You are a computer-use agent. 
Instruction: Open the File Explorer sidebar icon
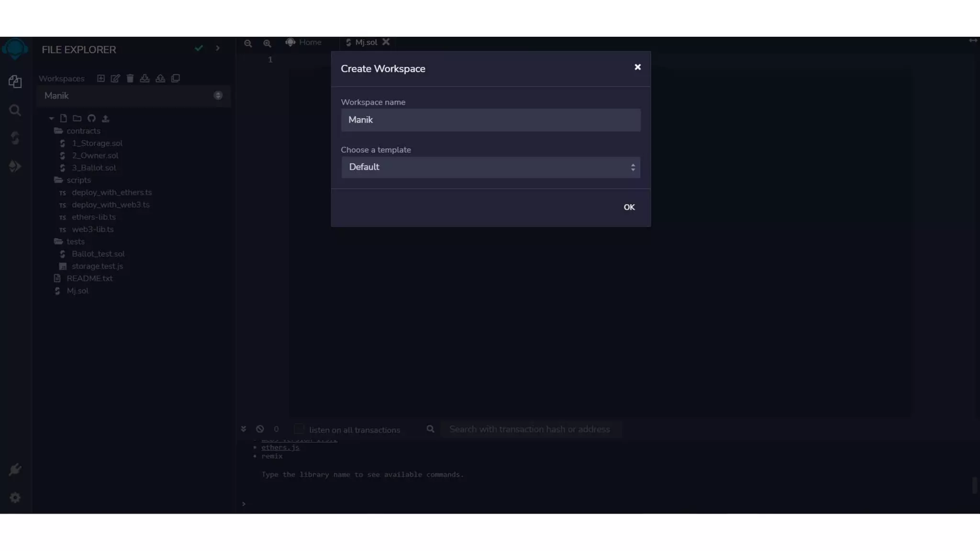pyautogui.click(x=15, y=82)
